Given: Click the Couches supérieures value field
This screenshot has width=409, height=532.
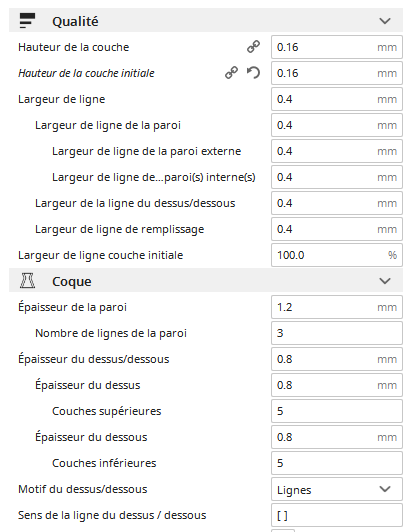Looking at the screenshot, I should [x=337, y=411].
